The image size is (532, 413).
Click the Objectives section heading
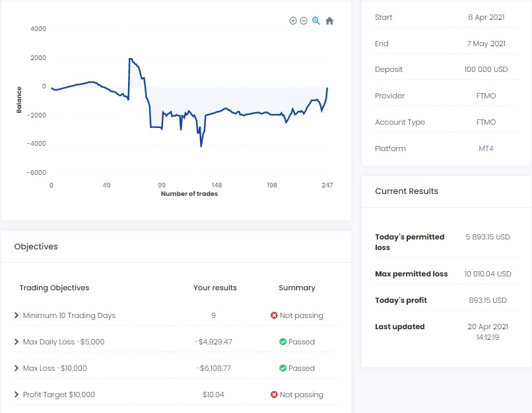click(36, 247)
